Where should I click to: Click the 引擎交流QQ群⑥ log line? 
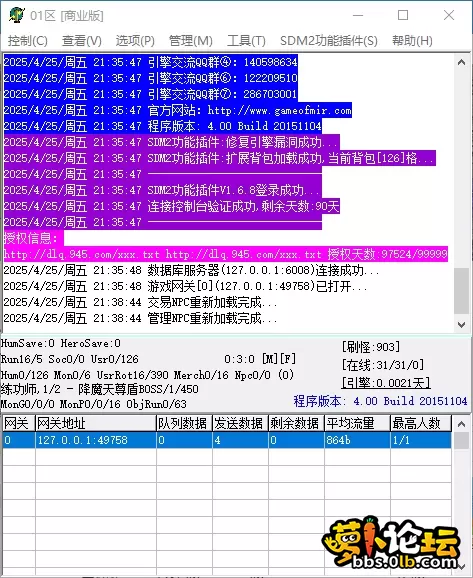[151, 78]
